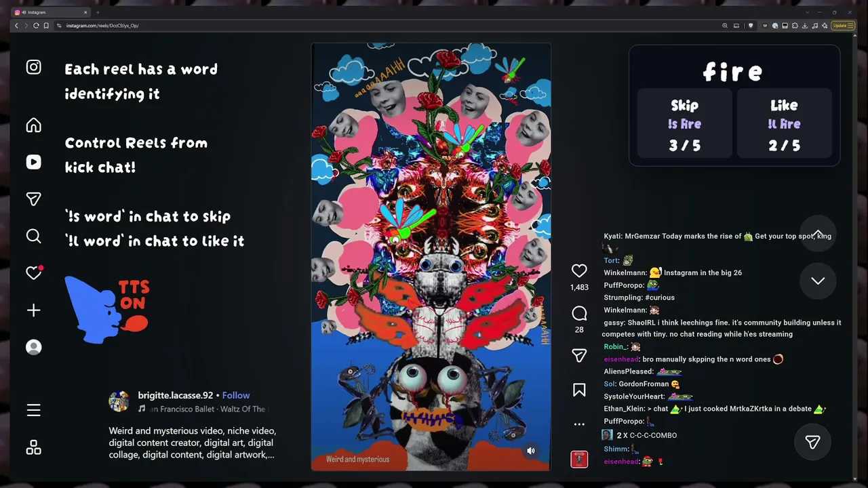Open Notifications heart in the sidebar
This screenshot has width=868, height=488.
coord(34,272)
